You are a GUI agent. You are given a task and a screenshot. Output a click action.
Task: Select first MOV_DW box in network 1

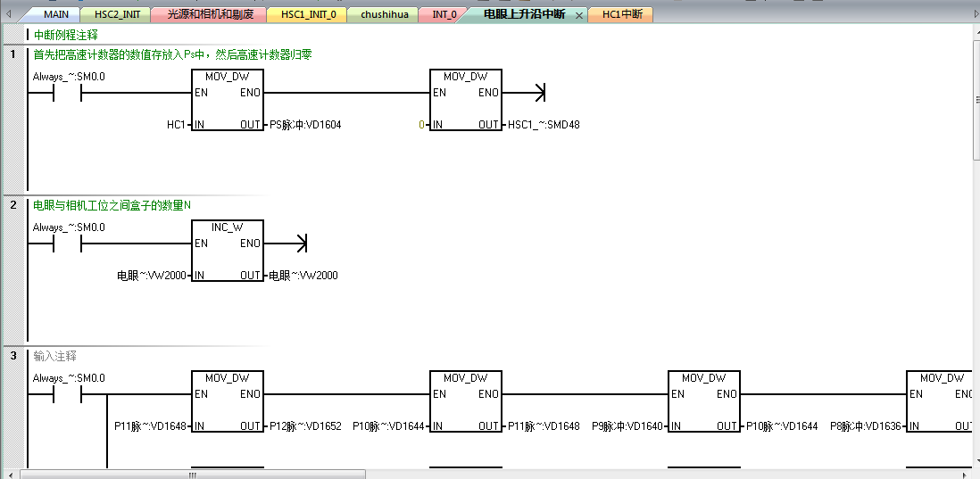[x=228, y=100]
